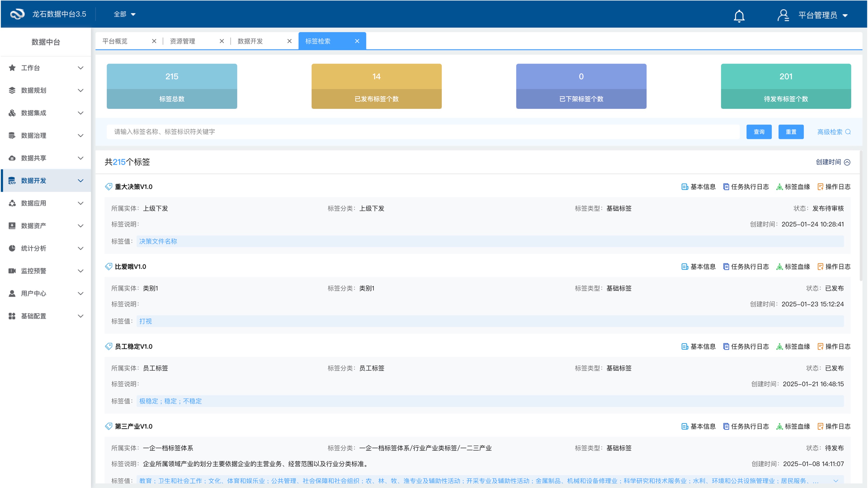This screenshot has width=868, height=488.
Task: Close the 资源管理 tab
Action: (x=222, y=41)
